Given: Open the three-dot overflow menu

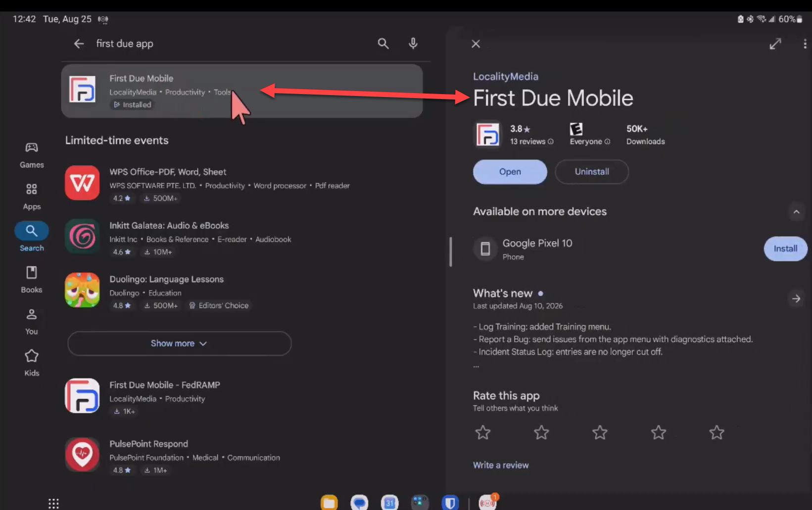Looking at the screenshot, I should [805, 44].
